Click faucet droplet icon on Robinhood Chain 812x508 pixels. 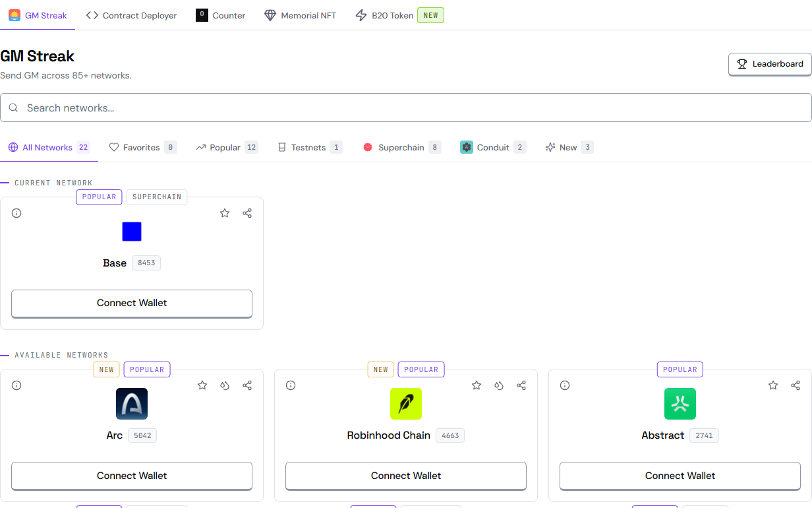click(499, 385)
